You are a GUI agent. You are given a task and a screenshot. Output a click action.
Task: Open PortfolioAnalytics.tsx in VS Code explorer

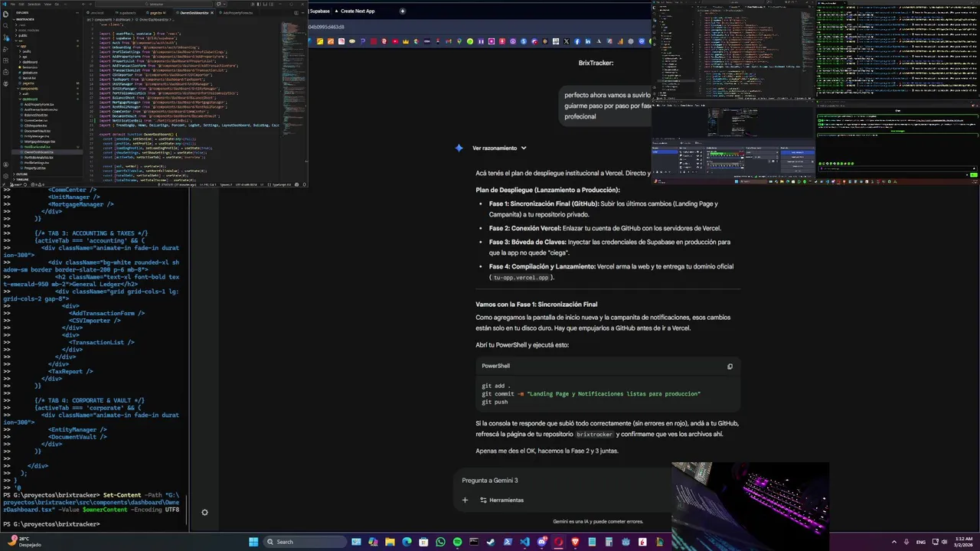tap(38, 158)
